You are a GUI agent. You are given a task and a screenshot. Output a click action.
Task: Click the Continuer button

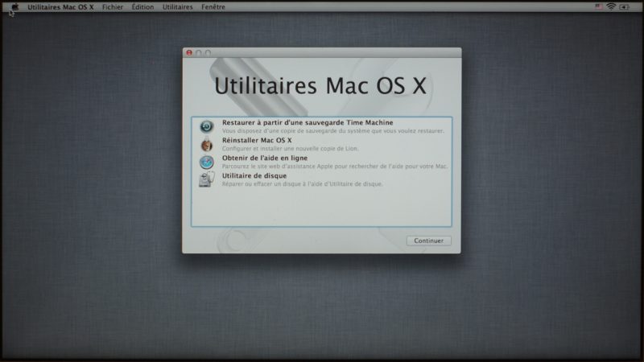click(429, 241)
